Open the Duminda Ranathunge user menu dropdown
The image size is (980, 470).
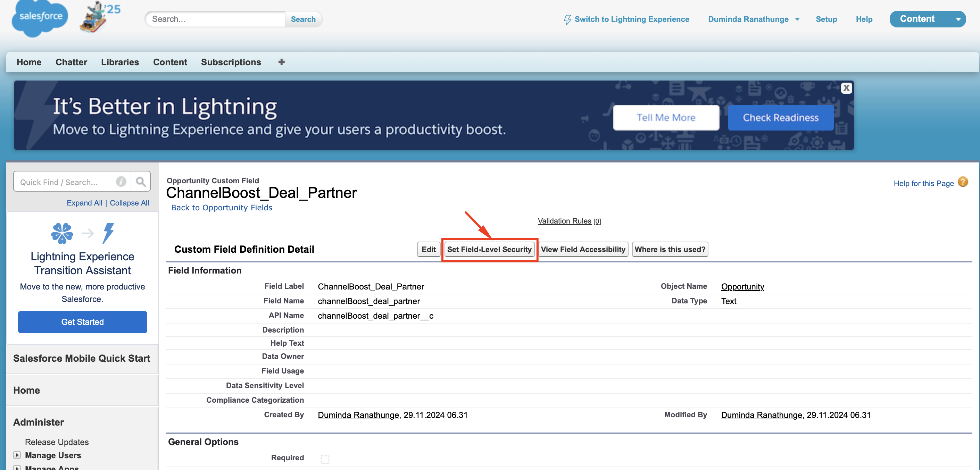[797, 19]
